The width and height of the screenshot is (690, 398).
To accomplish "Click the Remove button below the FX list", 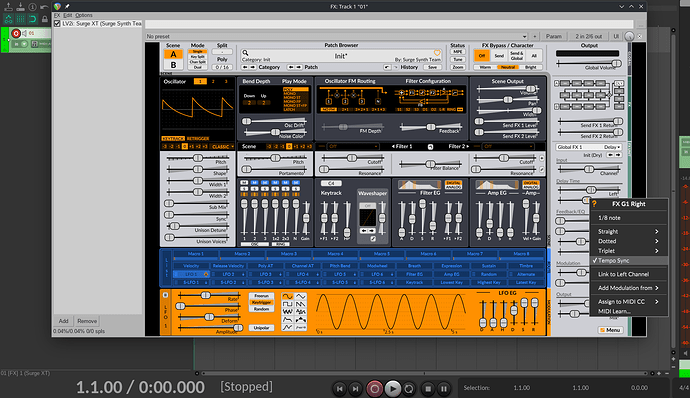I will click(87, 321).
